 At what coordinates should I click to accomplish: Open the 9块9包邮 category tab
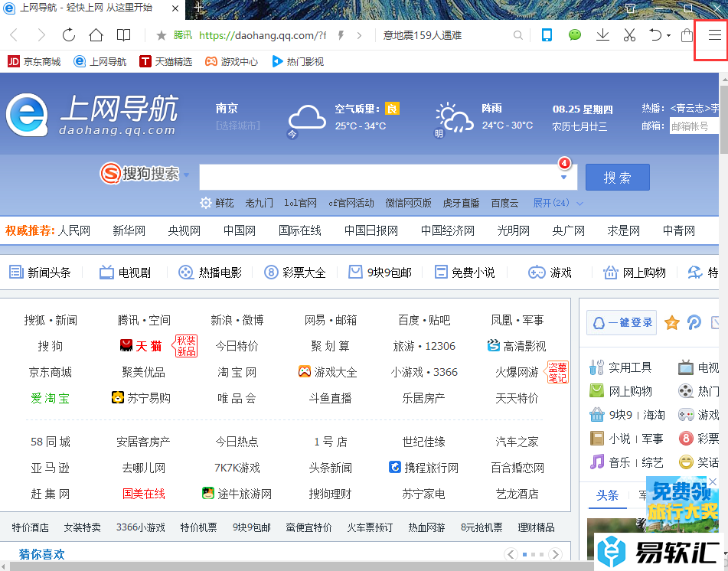(380, 272)
